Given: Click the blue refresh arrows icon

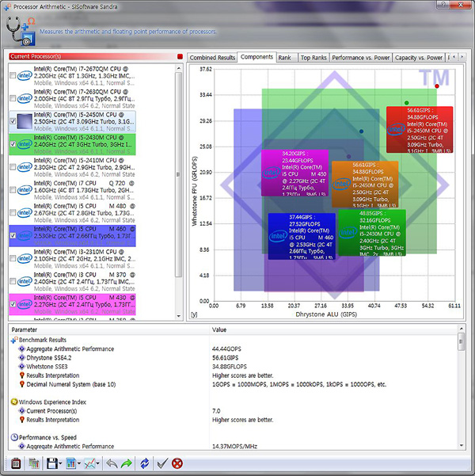Looking at the screenshot, I should 144,463.
